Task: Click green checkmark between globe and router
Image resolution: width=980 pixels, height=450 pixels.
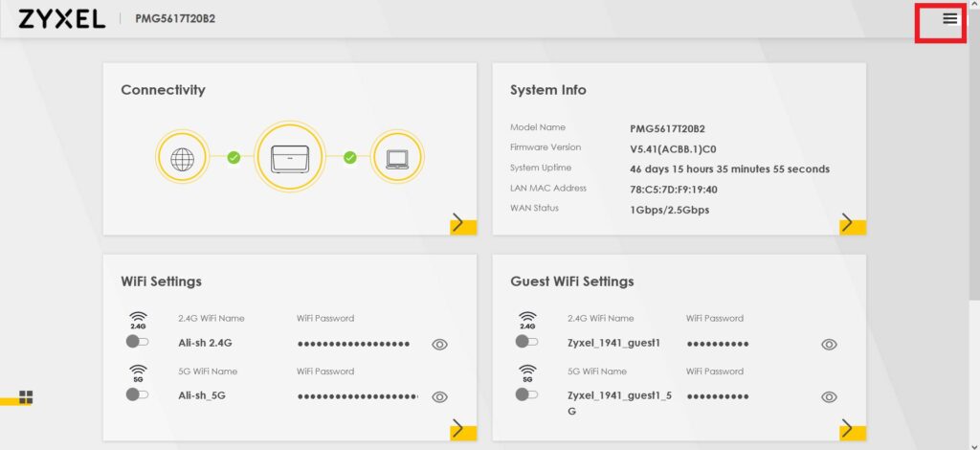Action: [234, 157]
